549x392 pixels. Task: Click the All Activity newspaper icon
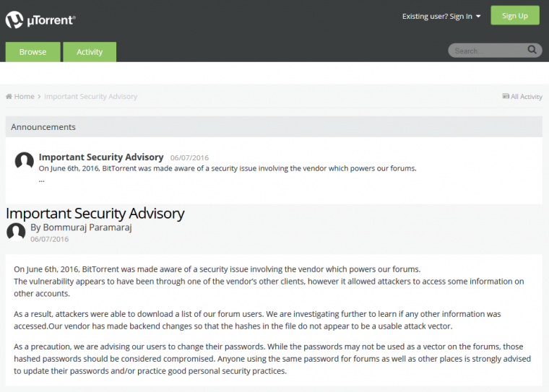click(506, 96)
